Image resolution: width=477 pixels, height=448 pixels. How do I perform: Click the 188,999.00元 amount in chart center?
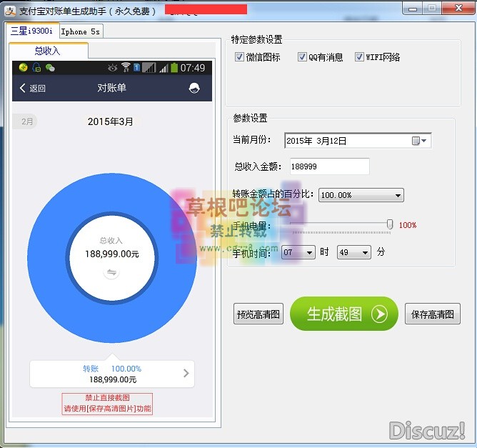coord(112,254)
